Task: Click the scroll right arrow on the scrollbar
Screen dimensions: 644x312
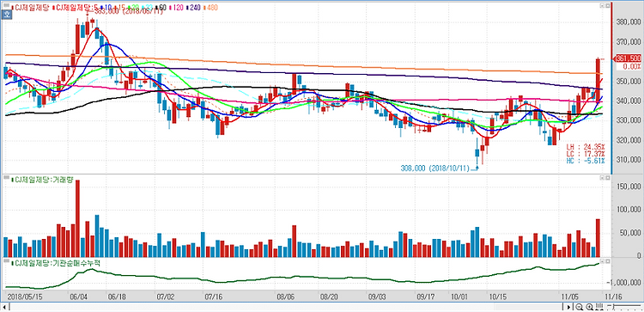Action: pos(568,307)
